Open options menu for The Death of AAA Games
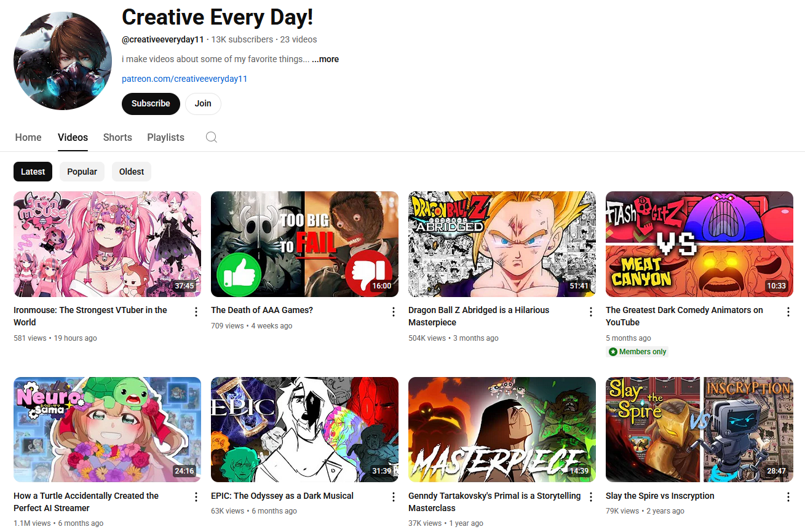 394,312
